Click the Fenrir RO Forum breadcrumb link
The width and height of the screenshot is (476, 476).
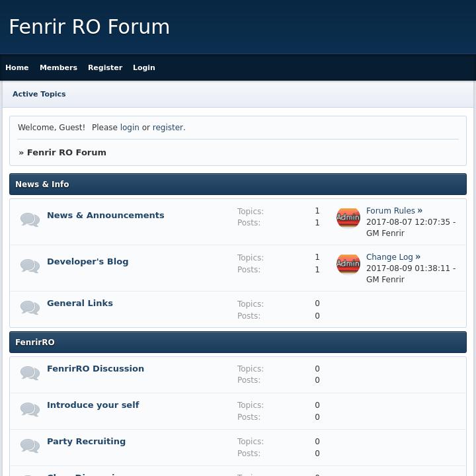pyautogui.click(x=66, y=152)
